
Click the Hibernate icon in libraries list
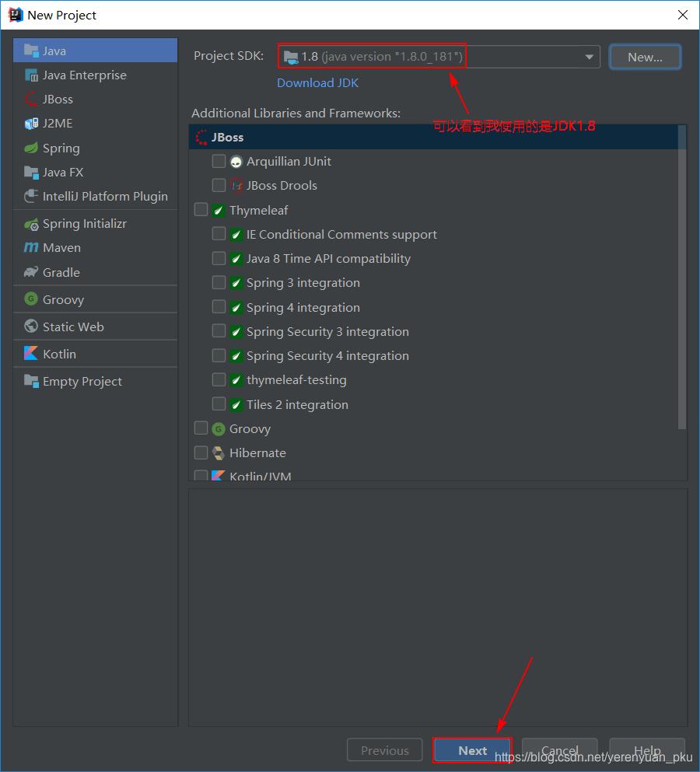coord(219,453)
